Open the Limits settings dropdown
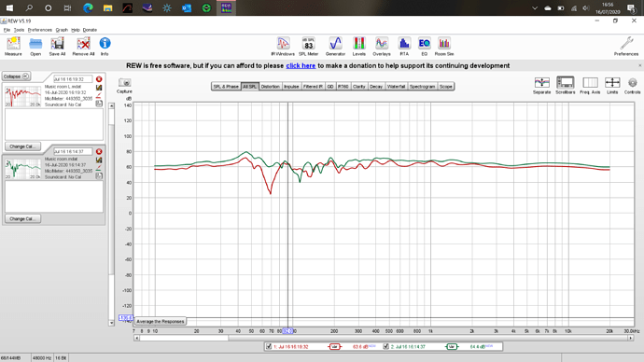This screenshot has height=362, width=644. pyautogui.click(x=612, y=86)
